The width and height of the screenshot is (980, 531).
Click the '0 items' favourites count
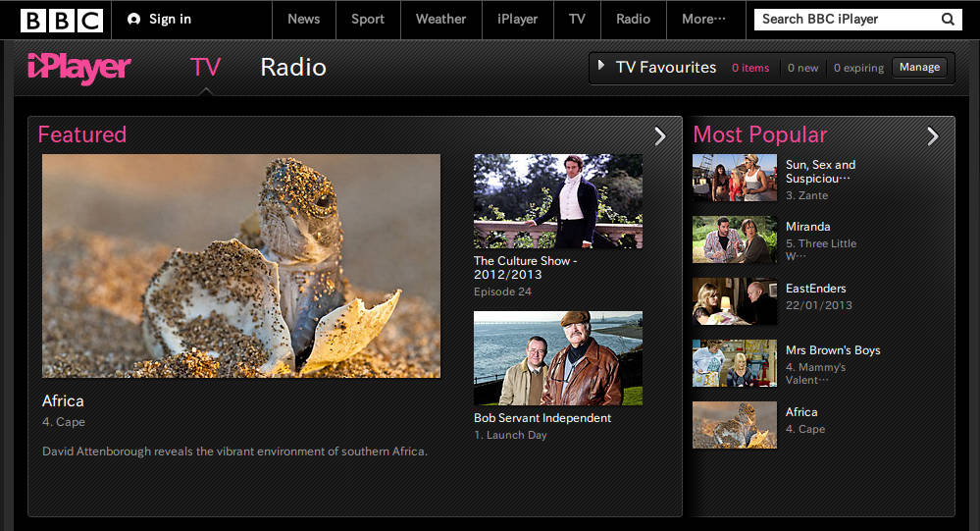(750, 68)
